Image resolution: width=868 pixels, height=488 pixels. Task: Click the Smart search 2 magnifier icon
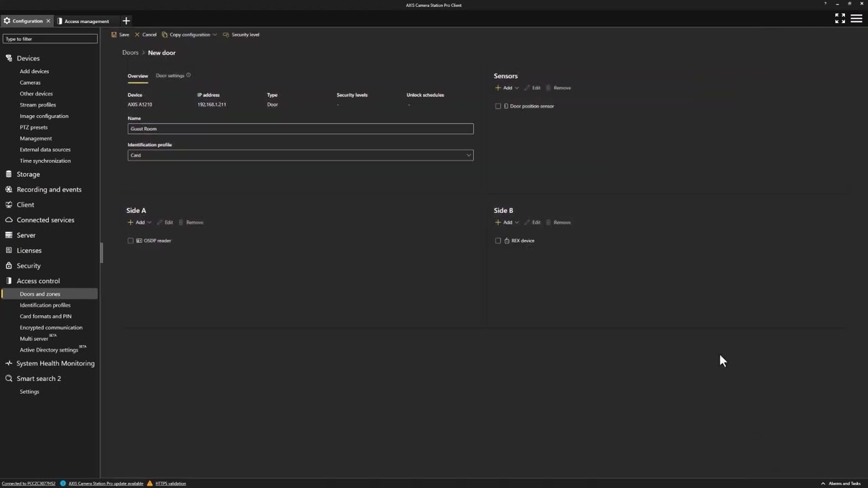pyautogui.click(x=9, y=378)
